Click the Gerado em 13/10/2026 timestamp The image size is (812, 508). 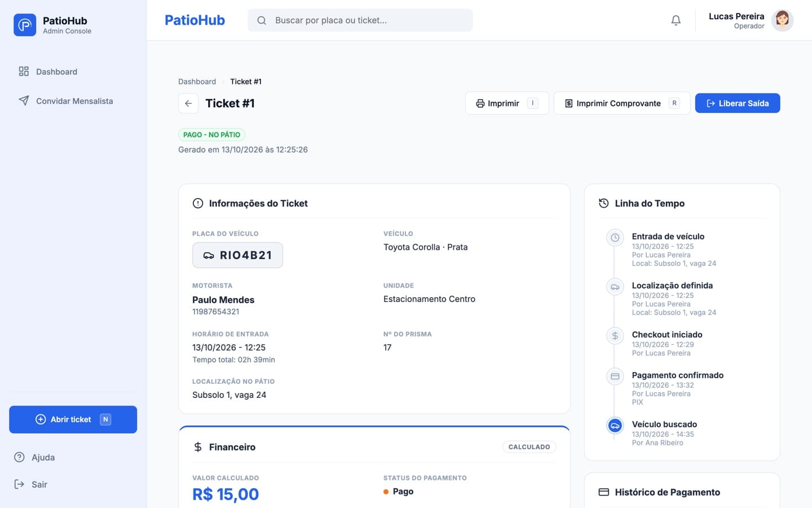(243, 150)
